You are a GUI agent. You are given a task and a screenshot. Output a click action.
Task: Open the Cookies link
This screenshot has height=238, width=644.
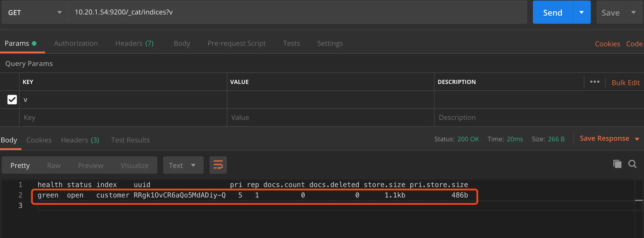pyautogui.click(x=607, y=44)
